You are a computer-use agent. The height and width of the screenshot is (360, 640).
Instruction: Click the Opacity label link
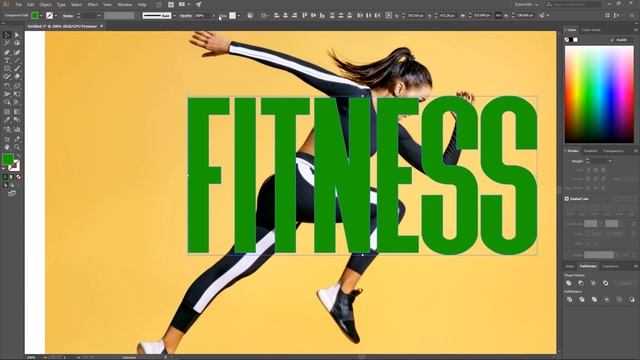pyautogui.click(x=186, y=16)
